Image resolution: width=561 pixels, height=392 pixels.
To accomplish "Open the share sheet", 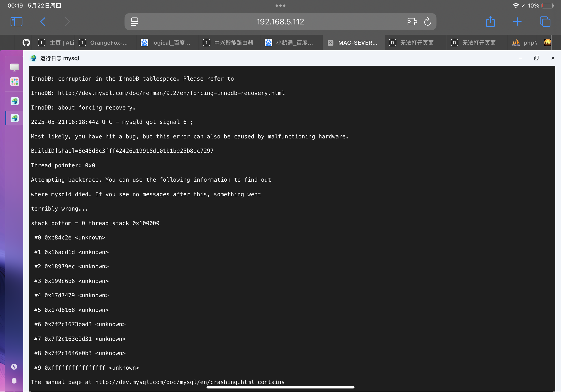I will tap(490, 22).
